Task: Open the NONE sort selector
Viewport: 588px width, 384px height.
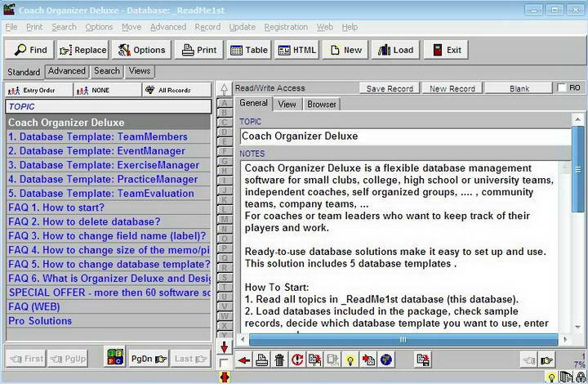Action: (108, 90)
